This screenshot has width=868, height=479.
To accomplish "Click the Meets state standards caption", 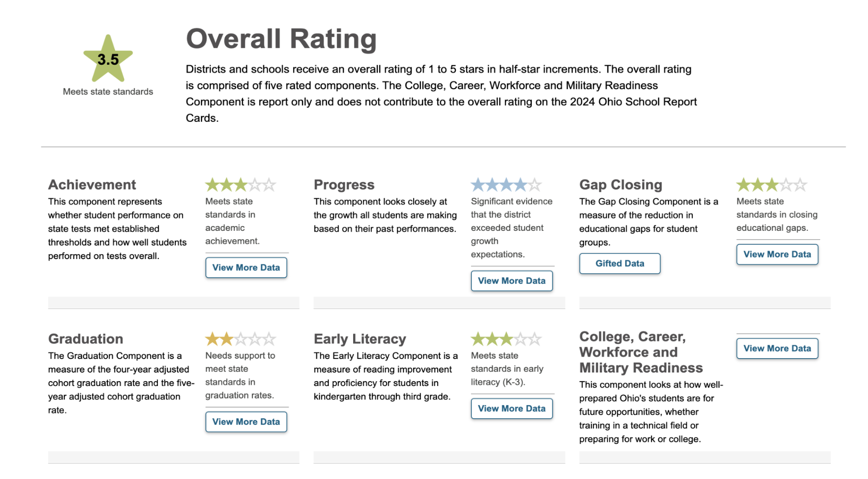I will 108,92.
